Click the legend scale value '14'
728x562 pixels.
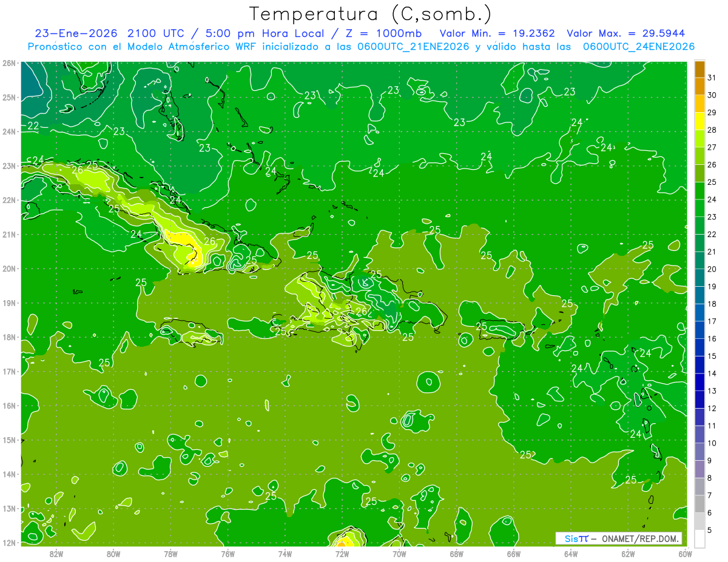712,373
